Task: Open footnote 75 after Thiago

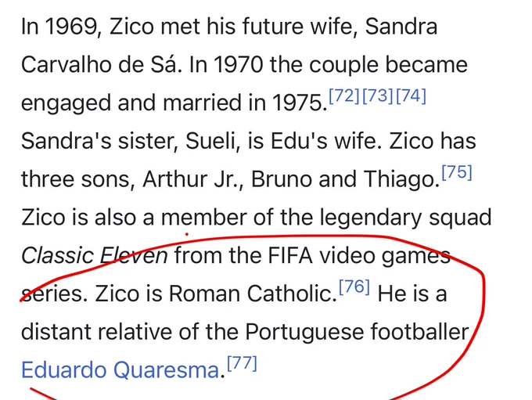Action: pos(457,171)
